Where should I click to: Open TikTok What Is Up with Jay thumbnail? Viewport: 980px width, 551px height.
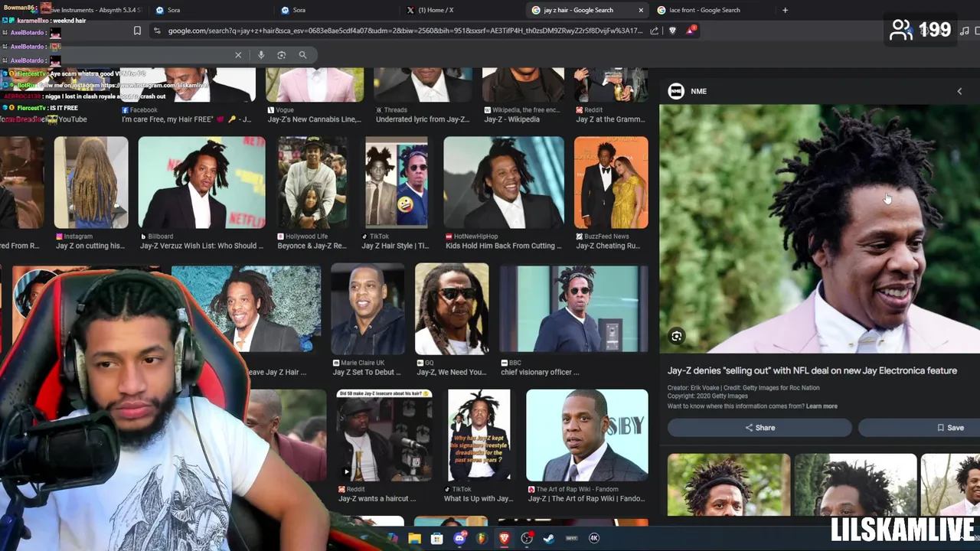point(479,435)
